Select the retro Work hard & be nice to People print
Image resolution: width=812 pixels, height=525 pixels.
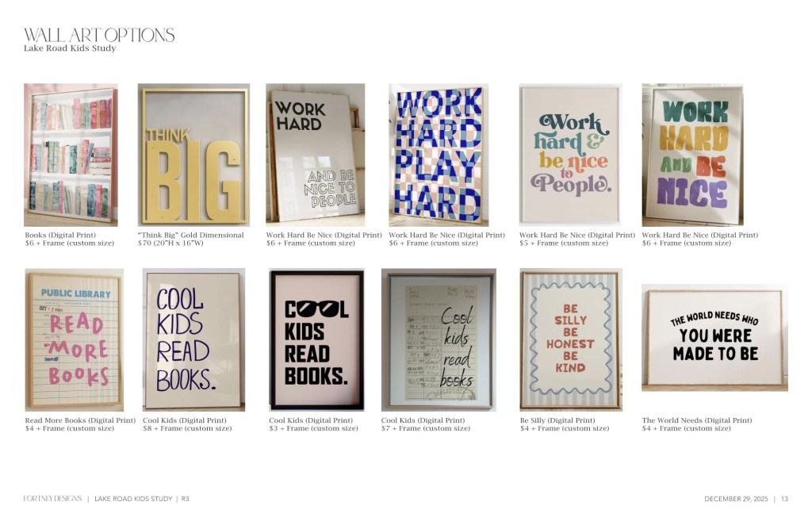(x=571, y=155)
